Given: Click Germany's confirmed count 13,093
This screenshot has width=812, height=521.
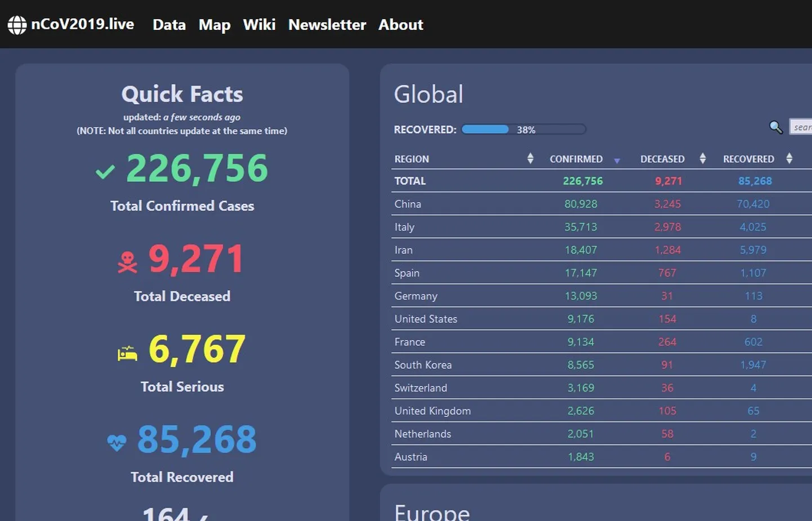Looking at the screenshot, I should click(x=581, y=296).
